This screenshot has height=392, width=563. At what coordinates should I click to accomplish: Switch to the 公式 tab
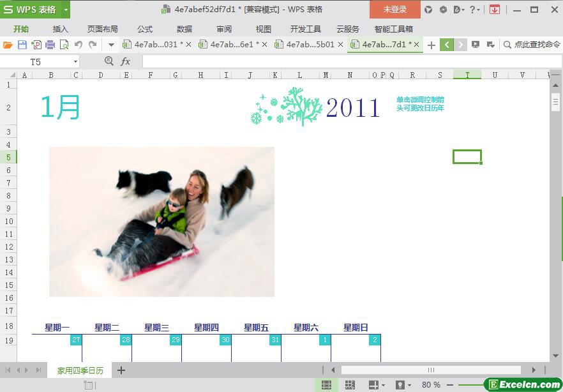click(145, 29)
